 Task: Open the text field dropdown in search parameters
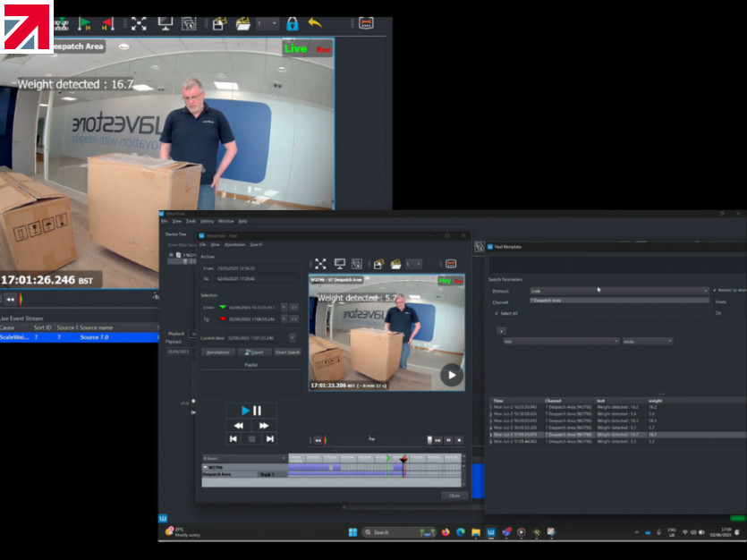coord(561,341)
